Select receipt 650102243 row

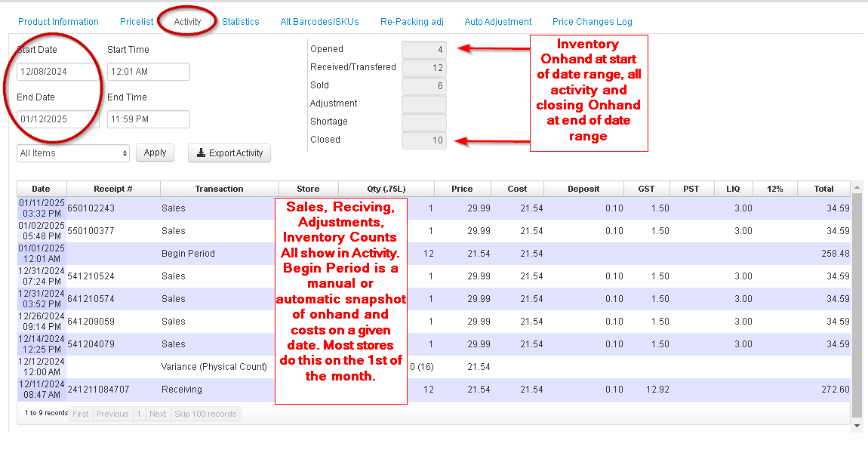pyautogui.click(x=433, y=208)
